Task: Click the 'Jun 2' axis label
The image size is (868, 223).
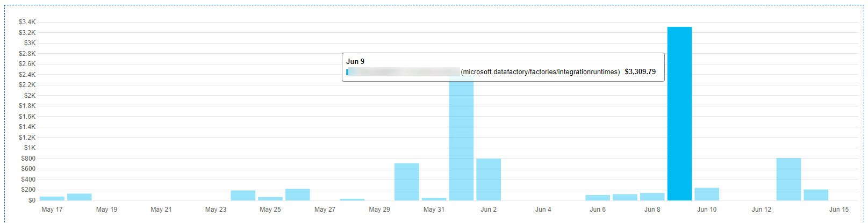Action: (489, 210)
